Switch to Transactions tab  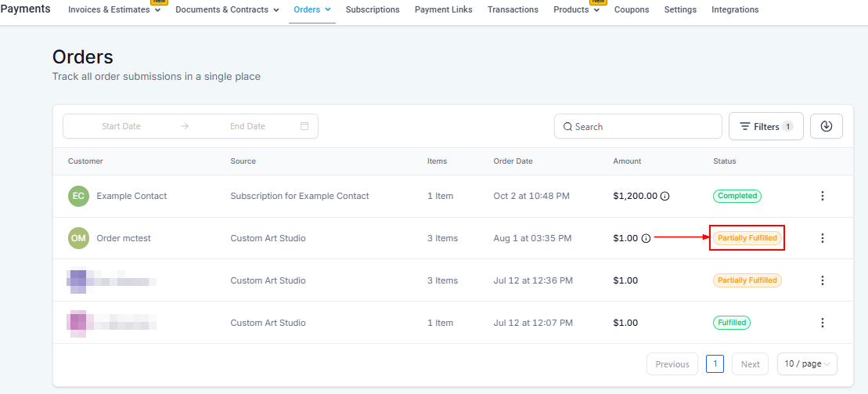513,9
